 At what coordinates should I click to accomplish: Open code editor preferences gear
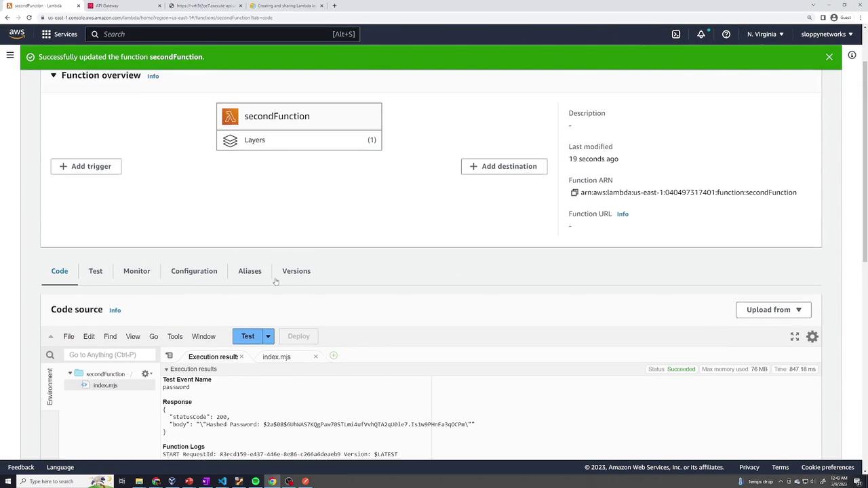(x=812, y=336)
